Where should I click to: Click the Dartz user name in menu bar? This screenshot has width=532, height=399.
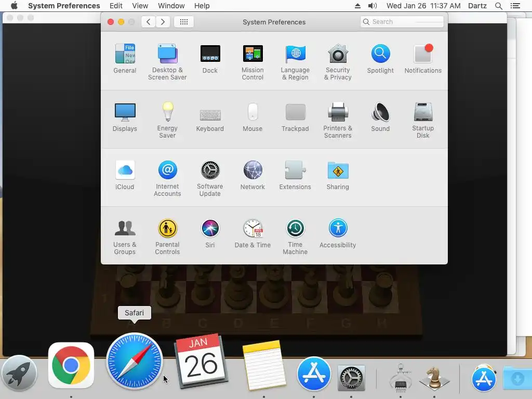click(477, 6)
